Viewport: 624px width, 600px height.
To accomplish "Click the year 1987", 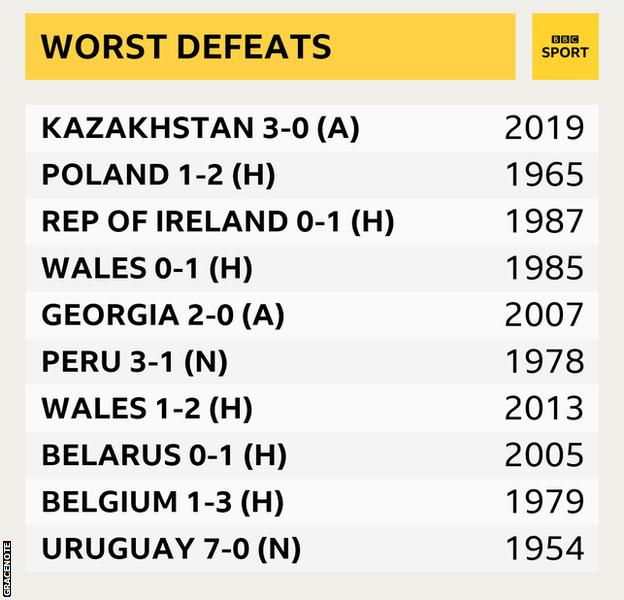I will 544,221.
